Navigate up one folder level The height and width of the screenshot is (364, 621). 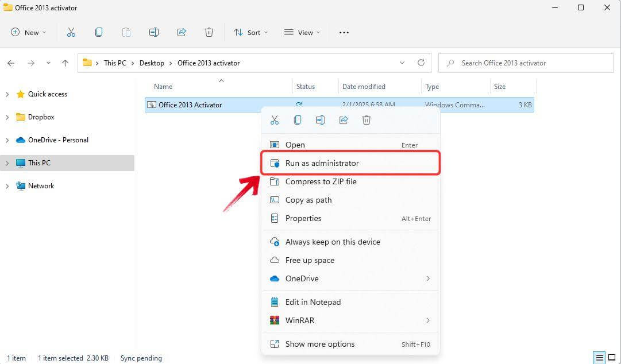(x=65, y=63)
